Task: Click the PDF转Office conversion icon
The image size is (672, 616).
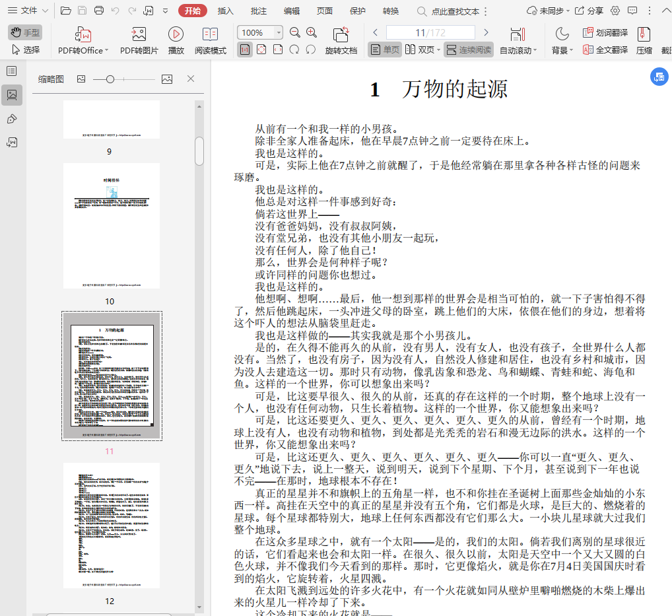Action: [x=83, y=34]
